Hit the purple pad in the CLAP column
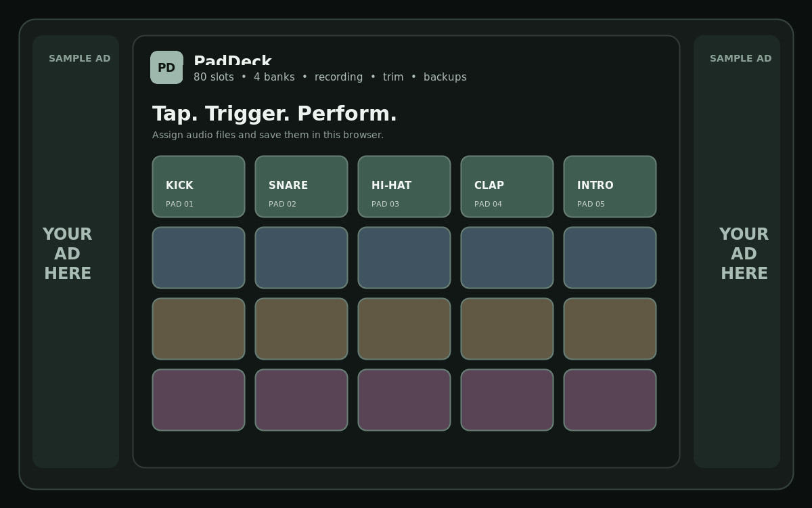The width and height of the screenshot is (812, 508). (x=507, y=400)
